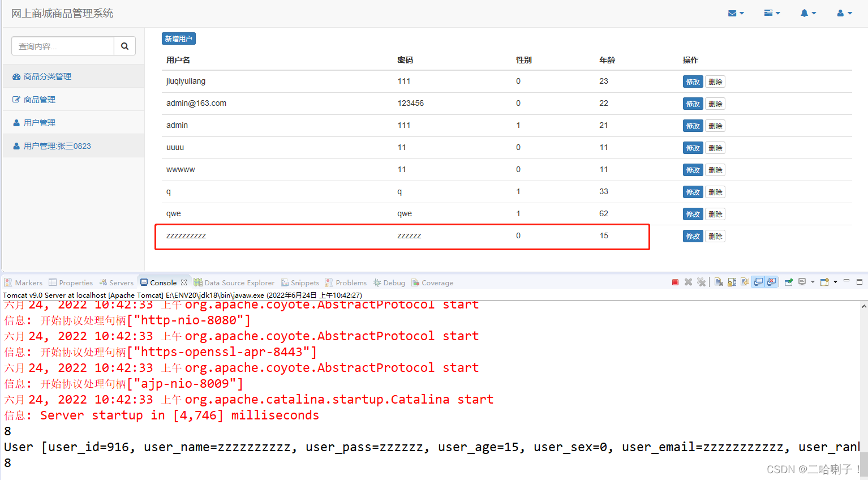Switch to the Servers tab
The height and width of the screenshot is (480, 868).
(x=116, y=282)
